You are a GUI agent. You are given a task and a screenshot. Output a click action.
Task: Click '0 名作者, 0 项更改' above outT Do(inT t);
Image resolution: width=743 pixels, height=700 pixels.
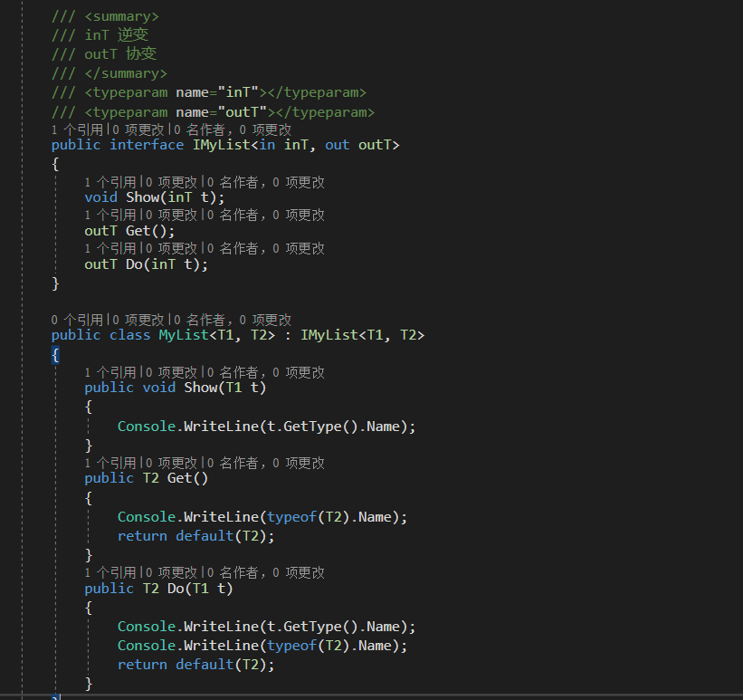266,248
